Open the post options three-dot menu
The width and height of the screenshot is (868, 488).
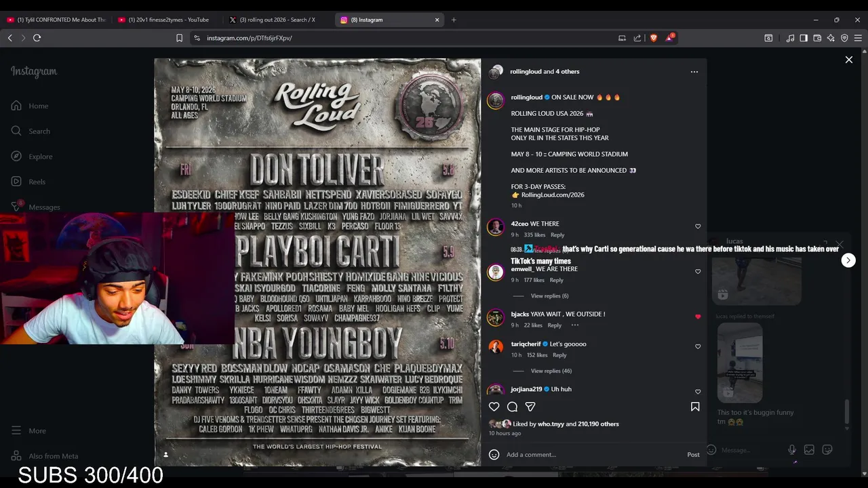point(694,72)
